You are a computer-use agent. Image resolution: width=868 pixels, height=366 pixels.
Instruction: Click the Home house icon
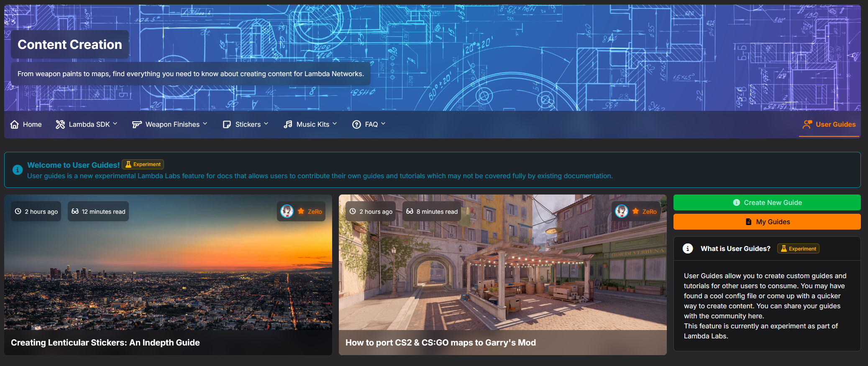point(15,124)
